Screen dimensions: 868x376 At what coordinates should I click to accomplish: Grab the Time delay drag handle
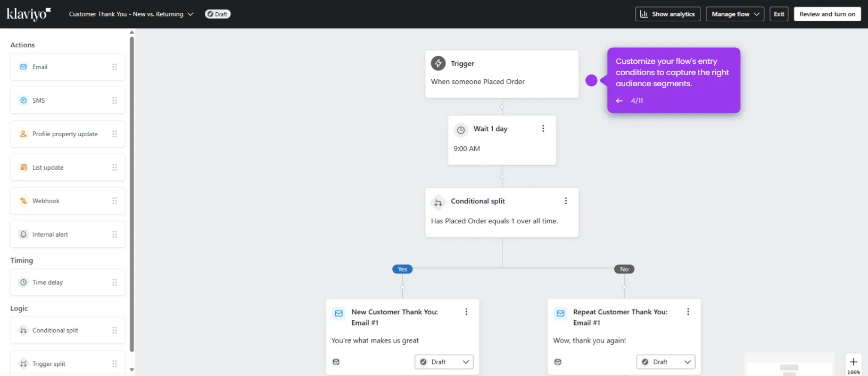point(114,282)
